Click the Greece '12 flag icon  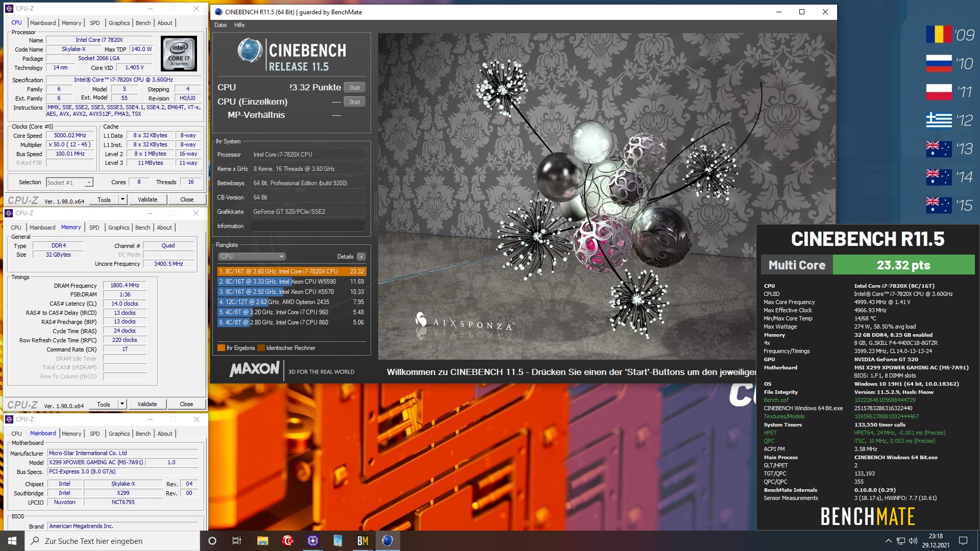939,120
